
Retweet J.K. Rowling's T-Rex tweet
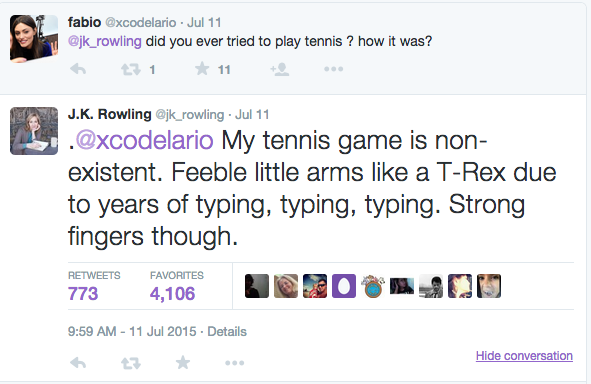pyautogui.click(x=130, y=363)
